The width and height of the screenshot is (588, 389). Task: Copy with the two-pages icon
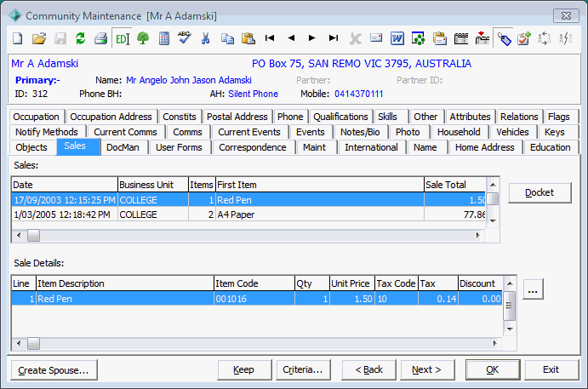[x=227, y=38]
